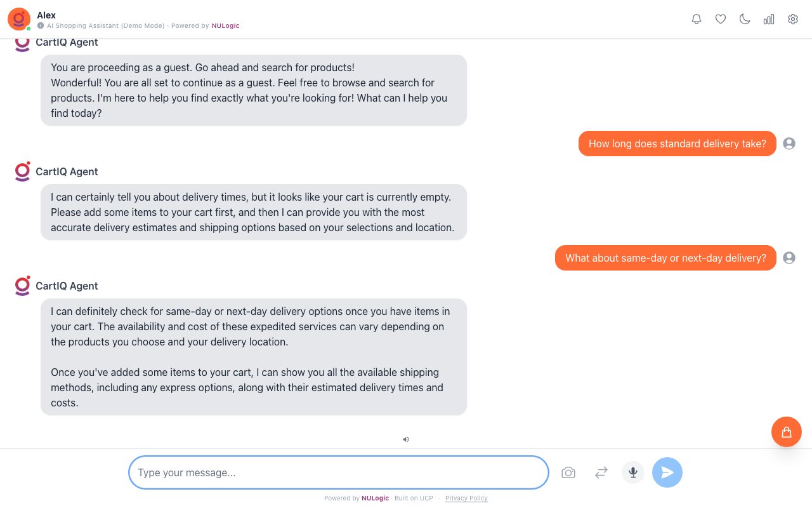Open the Privacy Policy link
The image size is (812, 508).
(466, 498)
